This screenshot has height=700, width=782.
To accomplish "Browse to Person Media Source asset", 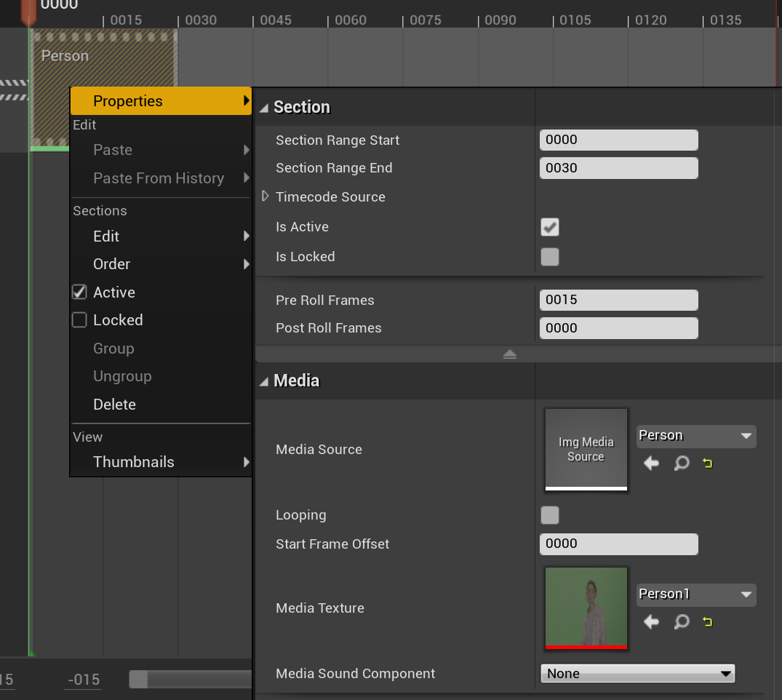I will point(681,463).
